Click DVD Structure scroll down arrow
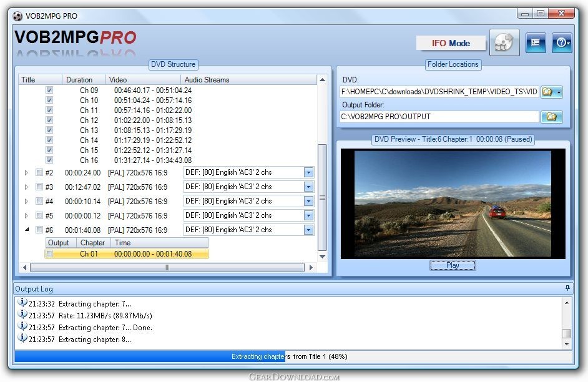 tap(322, 257)
